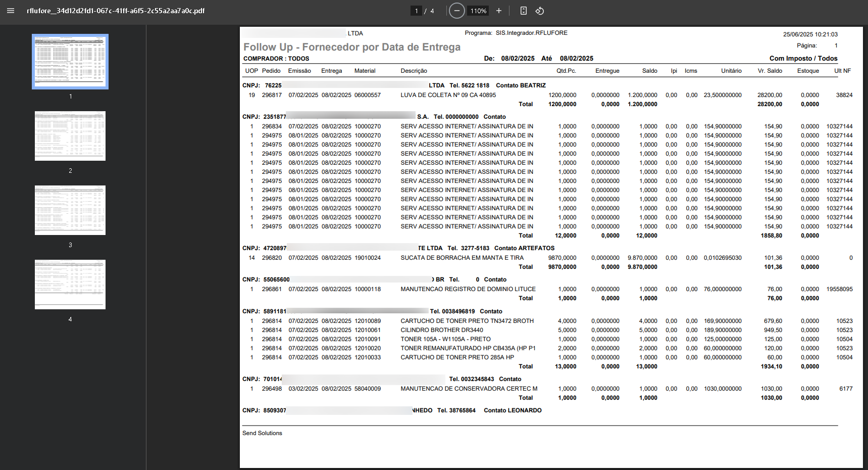Click material code 19010024
This screenshot has height=470, width=868.
[x=367, y=258]
